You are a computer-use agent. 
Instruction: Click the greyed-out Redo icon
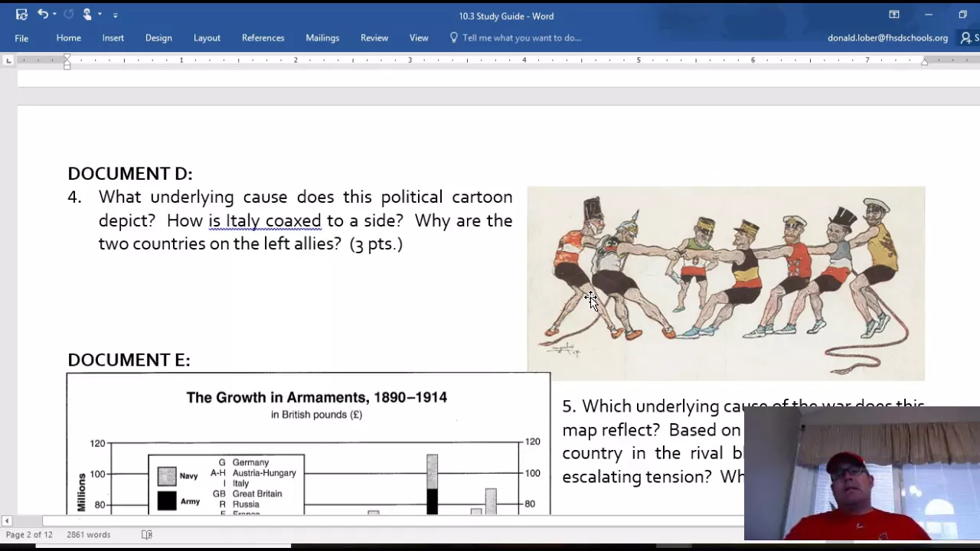[x=68, y=14]
